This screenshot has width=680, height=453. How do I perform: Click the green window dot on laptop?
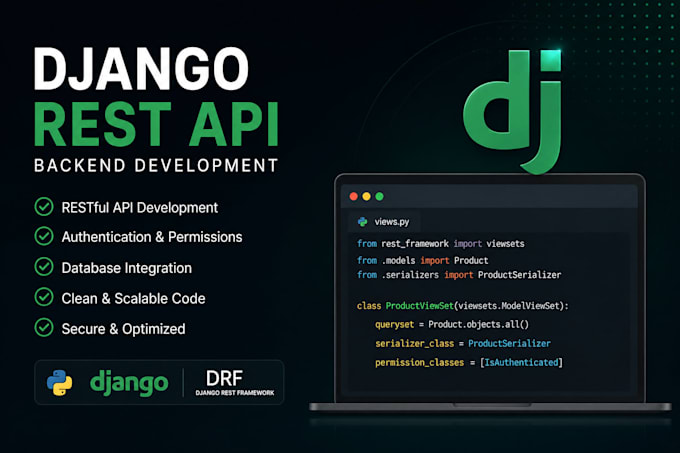pos(379,196)
